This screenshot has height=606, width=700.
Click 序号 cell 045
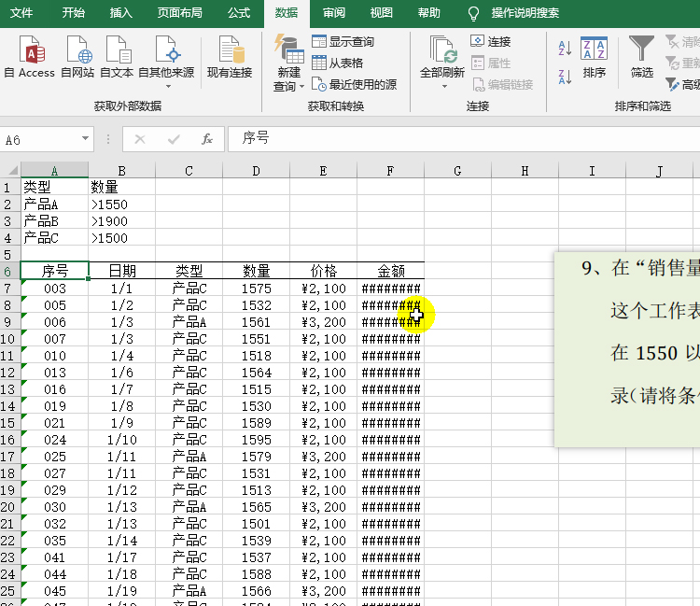54,591
